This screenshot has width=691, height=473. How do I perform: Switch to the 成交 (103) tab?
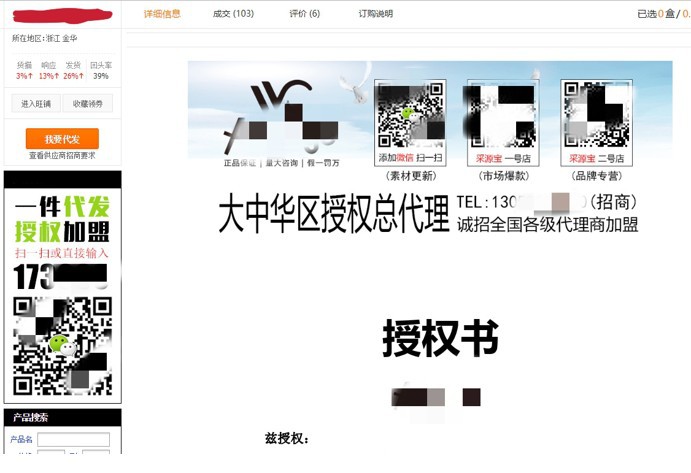point(233,14)
